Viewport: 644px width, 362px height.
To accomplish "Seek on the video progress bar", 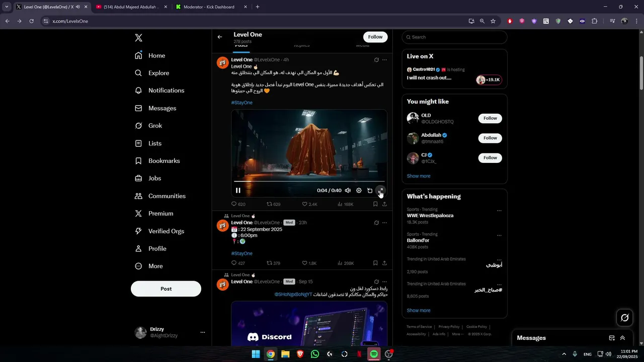I will coord(309,181).
